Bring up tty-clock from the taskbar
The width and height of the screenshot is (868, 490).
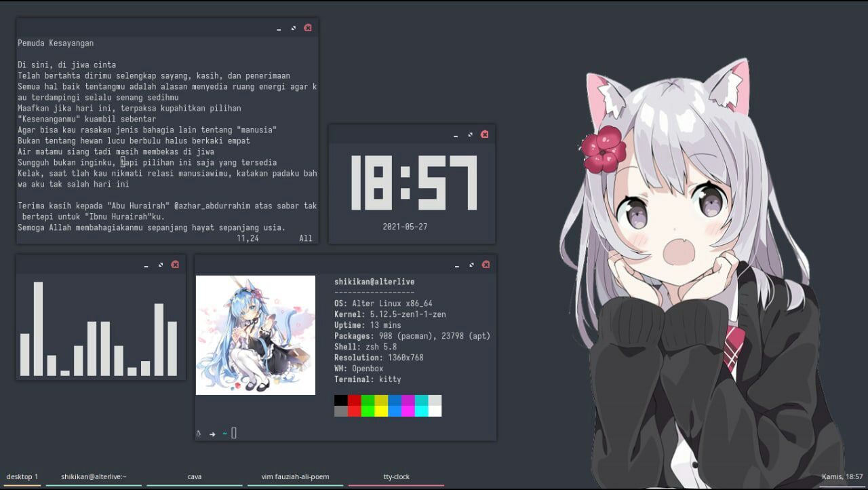[397, 476]
